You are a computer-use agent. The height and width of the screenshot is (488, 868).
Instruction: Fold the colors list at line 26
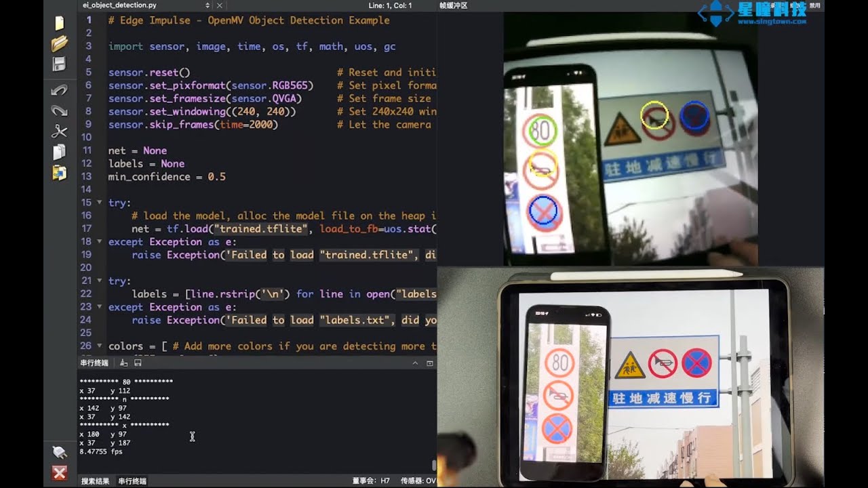100,346
